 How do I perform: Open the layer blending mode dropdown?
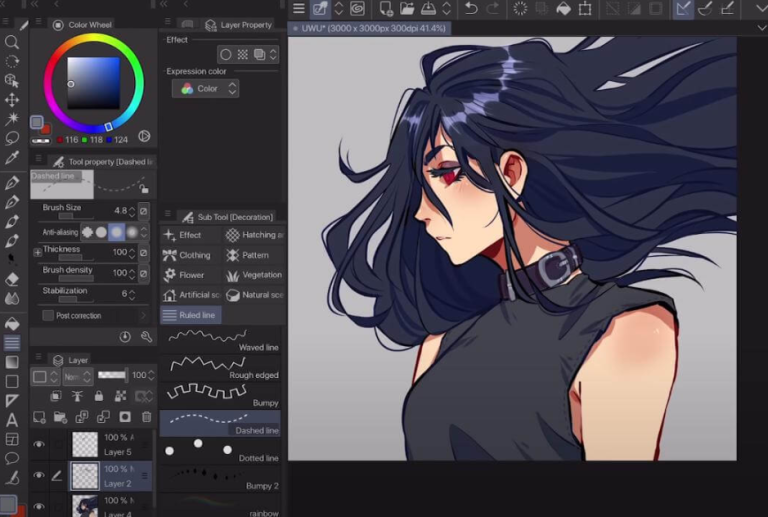click(x=72, y=377)
